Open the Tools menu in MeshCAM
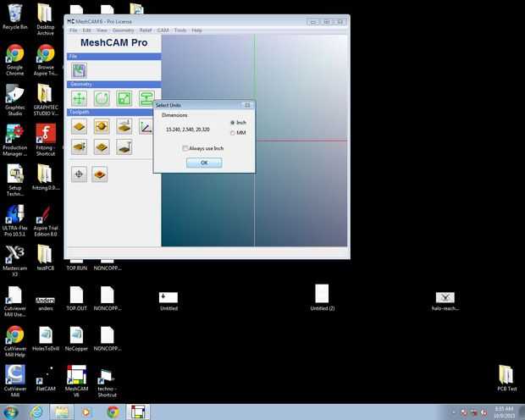 pos(180,30)
